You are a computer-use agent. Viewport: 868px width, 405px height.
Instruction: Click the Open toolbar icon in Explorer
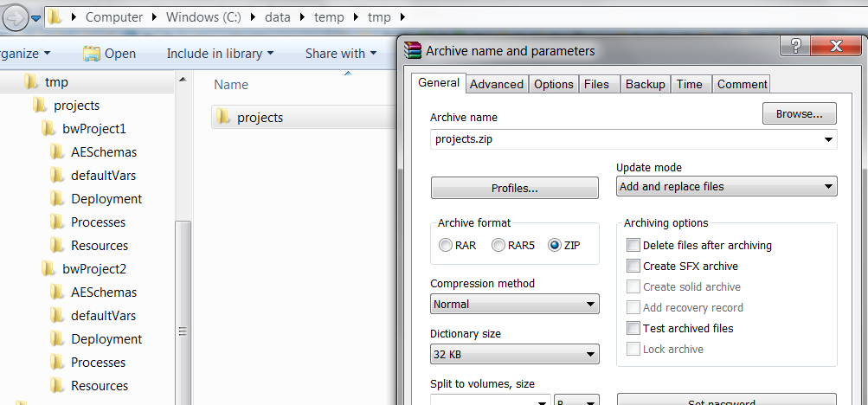tap(92, 54)
